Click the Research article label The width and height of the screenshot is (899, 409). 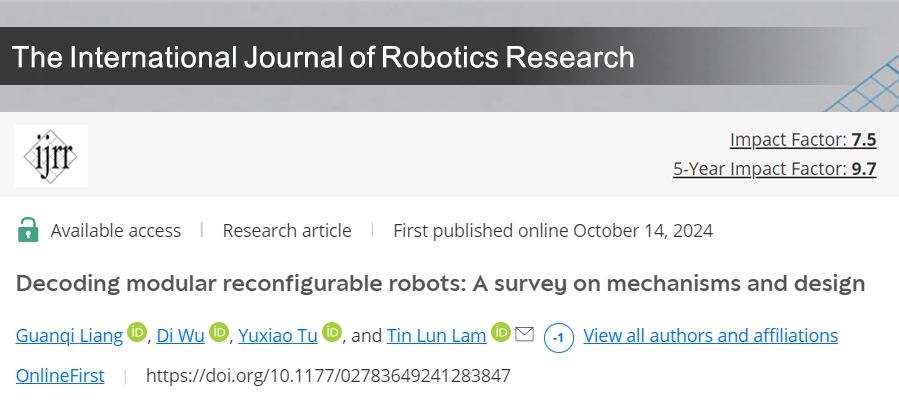pyautogui.click(x=287, y=231)
